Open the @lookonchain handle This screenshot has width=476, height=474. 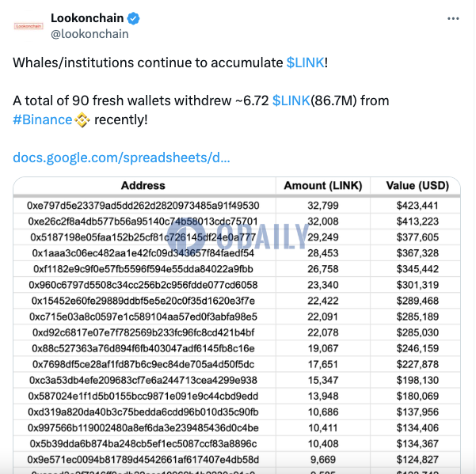click(x=89, y=34)
